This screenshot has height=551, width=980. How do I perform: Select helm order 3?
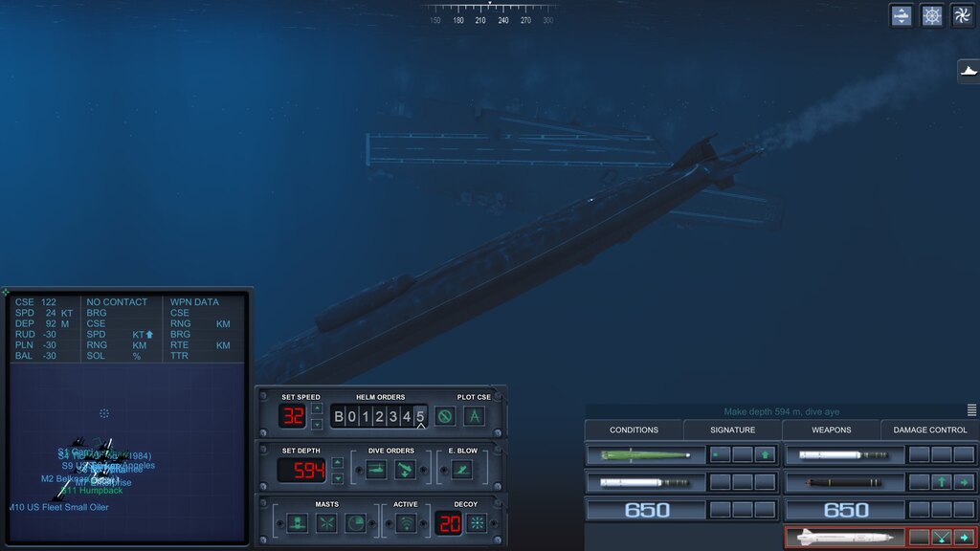[393, 417]
